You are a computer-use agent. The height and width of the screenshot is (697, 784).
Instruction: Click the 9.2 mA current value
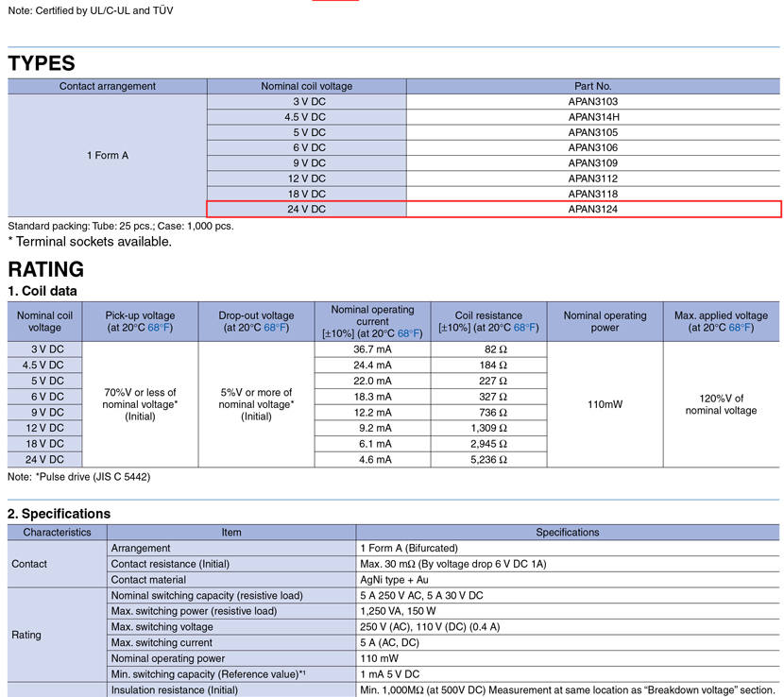pos(375,428)
